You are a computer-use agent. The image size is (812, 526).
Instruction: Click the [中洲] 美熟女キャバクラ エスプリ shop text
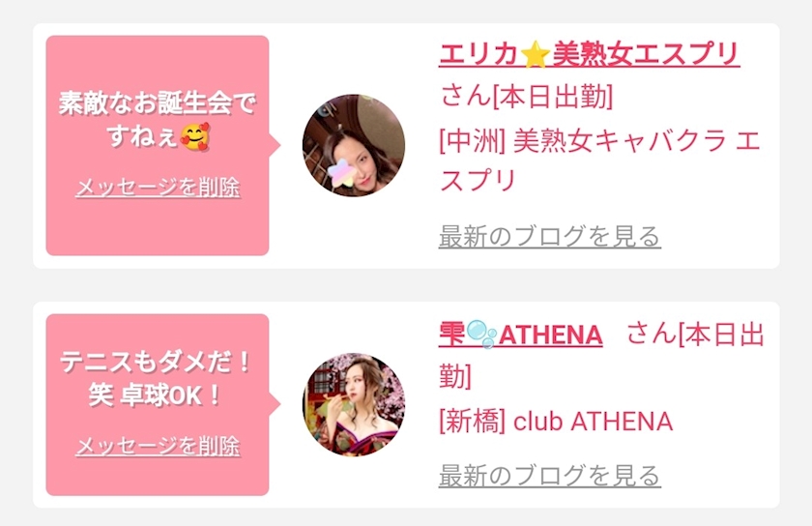(x=599, y=161)
